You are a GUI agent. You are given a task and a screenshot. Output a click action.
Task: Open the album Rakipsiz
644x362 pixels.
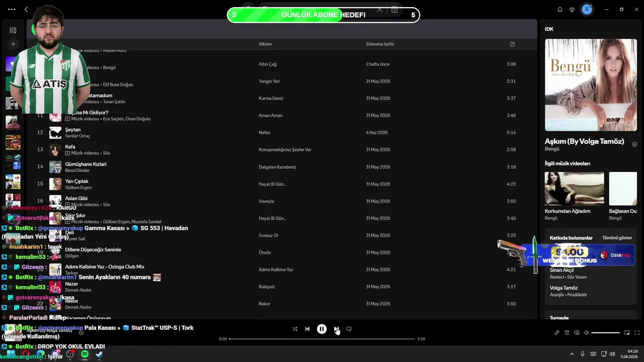[267, 287]
